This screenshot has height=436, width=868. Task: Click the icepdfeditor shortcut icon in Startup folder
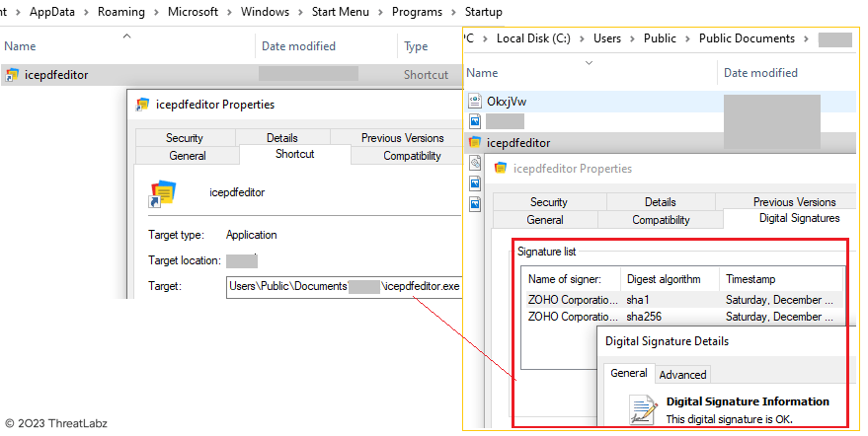pos(12,75)
